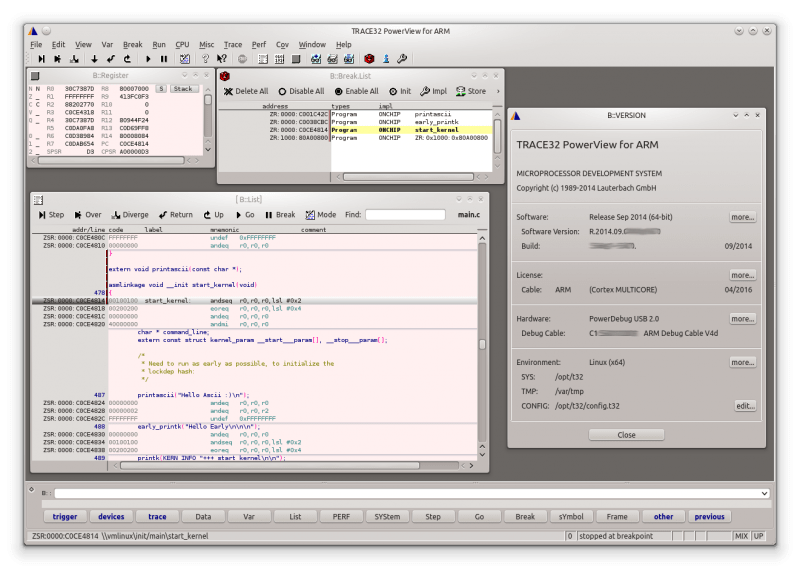Image resolution: width=800 pixels, height=569 pixels.
Task: Click the greyed stop-command toolbar icon
Action: click(x=242, y=59)
